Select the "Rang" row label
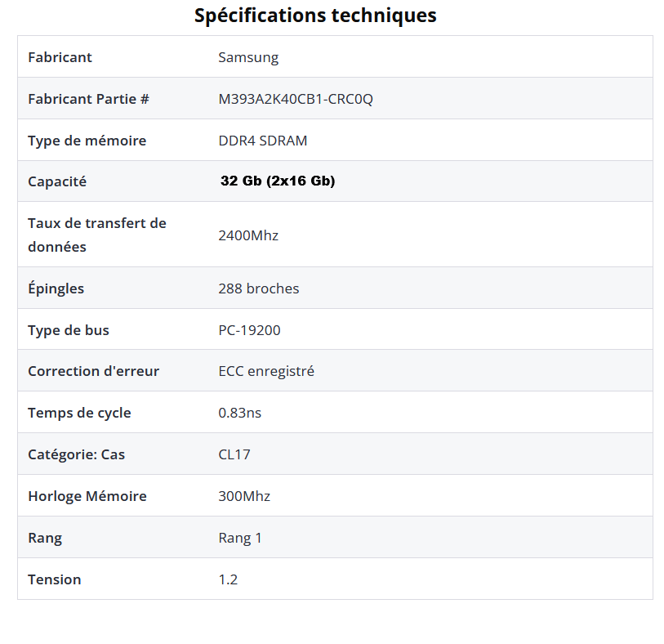This screenshot has width=664, height=644. point(45,538)
